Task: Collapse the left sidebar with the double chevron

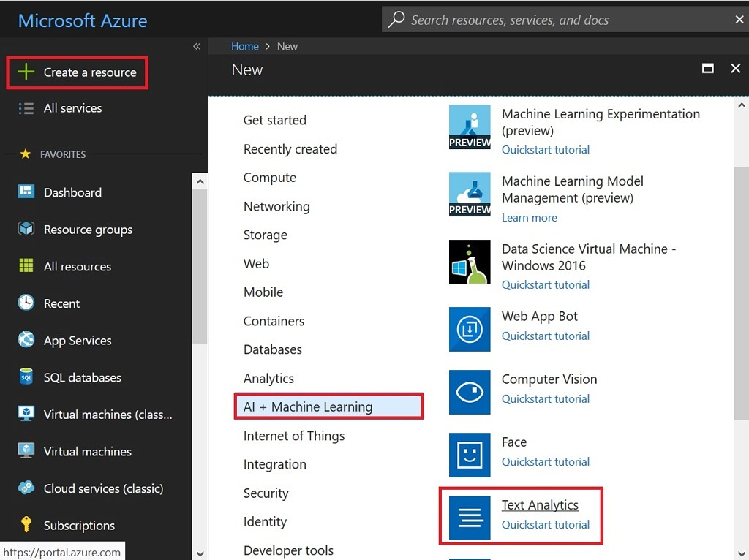Action: (197, 46)
